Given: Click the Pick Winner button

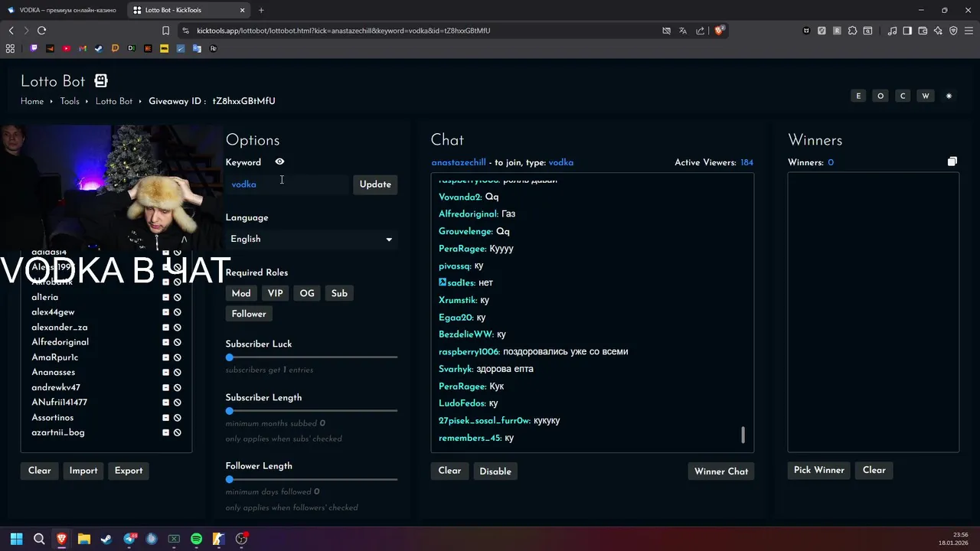Looking at the screenshot, I should point(819,470).
